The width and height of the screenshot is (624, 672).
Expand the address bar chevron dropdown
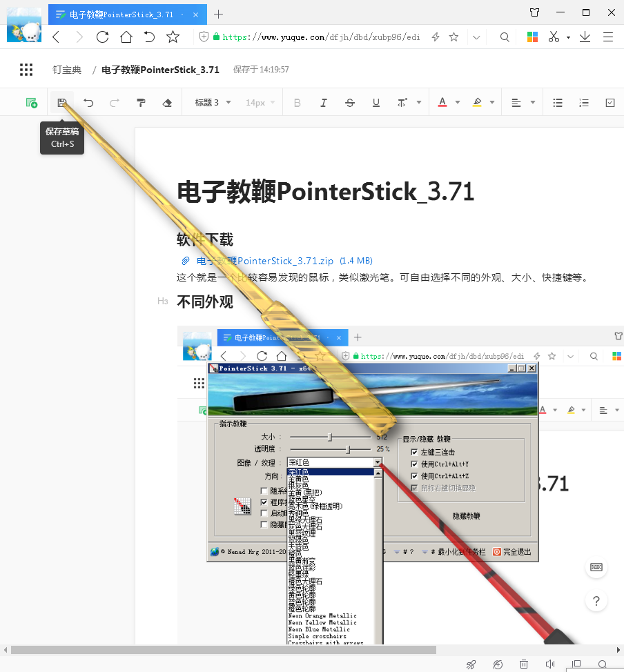(x=476, y=37)
